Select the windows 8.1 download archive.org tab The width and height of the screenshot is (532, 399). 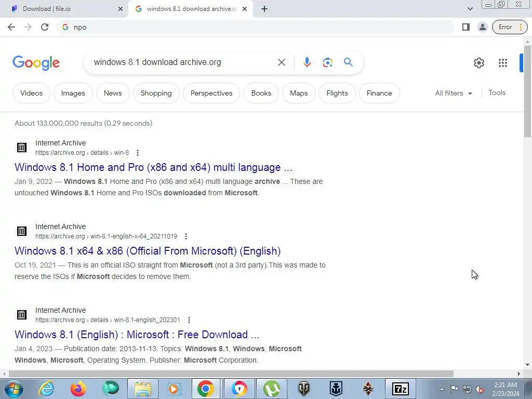coord(192,9)
